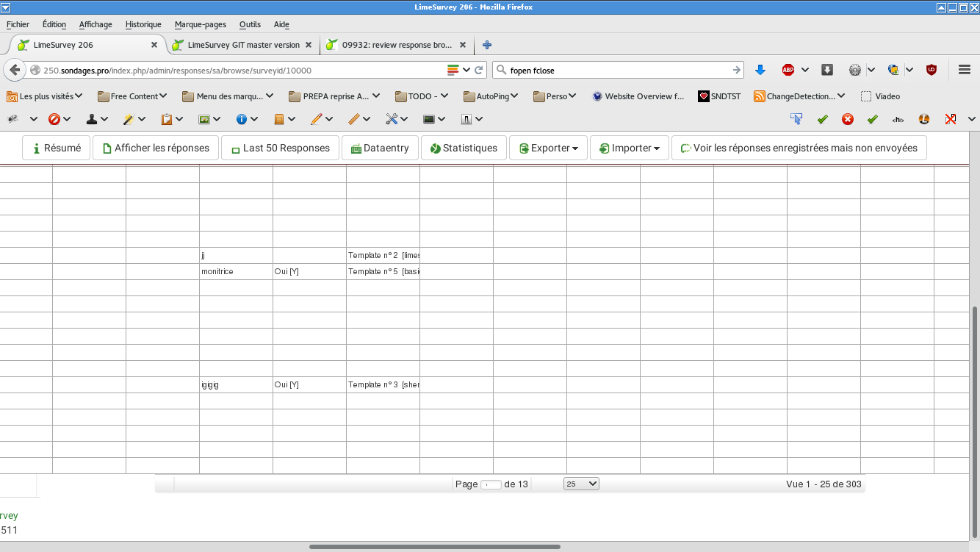Image resolution: width=980 pixels, height=552 pixels.
Task: Open rows-per-page dropdown showing 25
Action: pyautogui.click(x=581, y=484)
